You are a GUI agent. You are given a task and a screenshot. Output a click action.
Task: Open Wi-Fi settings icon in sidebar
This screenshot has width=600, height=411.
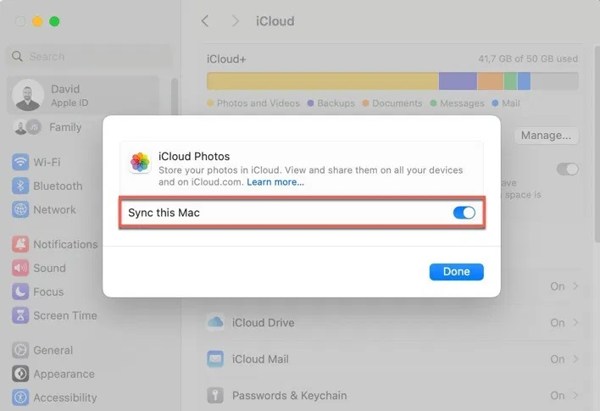coord(21,162)
